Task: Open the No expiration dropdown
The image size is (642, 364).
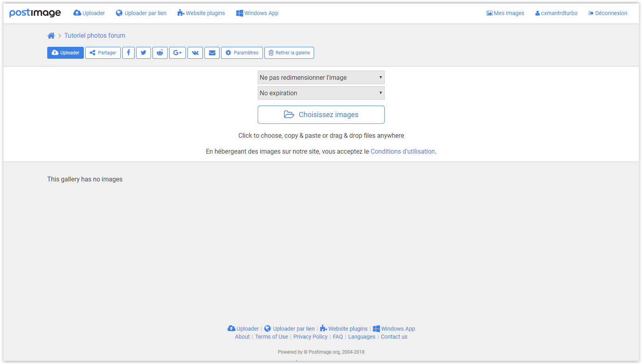Action: [x=321, y=93]
